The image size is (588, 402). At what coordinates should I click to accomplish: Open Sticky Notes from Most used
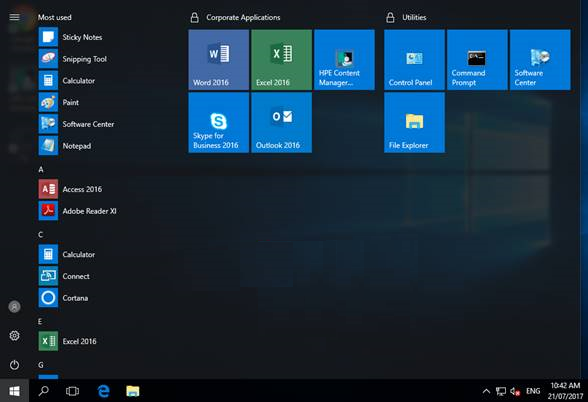click(71, 37)
